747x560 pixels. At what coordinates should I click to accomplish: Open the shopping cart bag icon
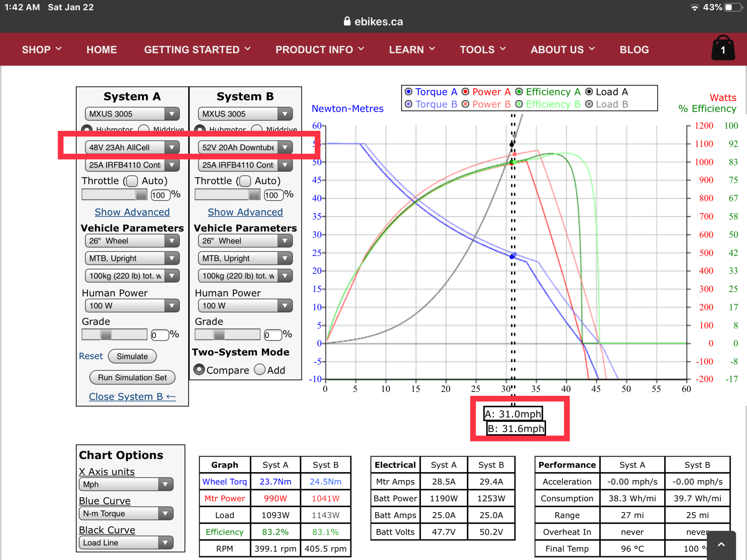[723, 49]
